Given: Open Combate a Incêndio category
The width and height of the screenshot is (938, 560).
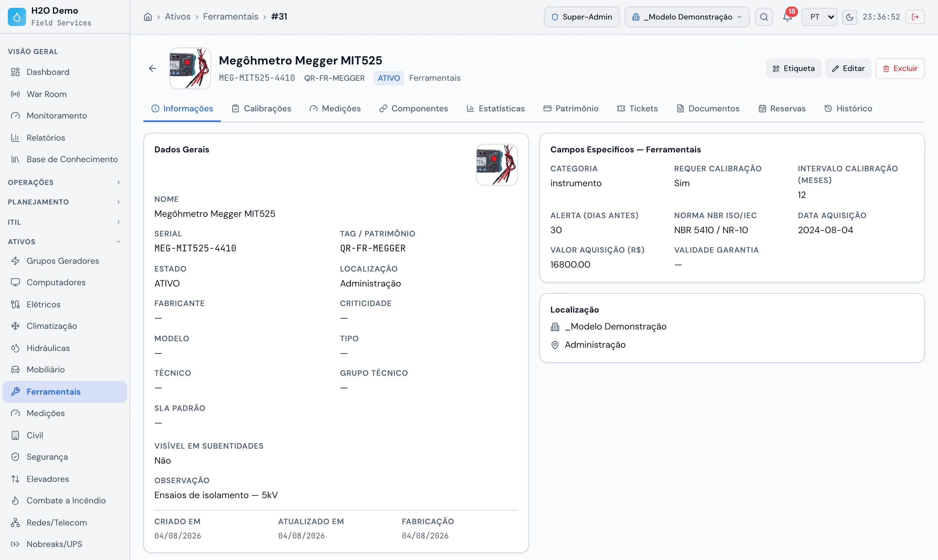Looking at the screenshot, I should (64, 500).
